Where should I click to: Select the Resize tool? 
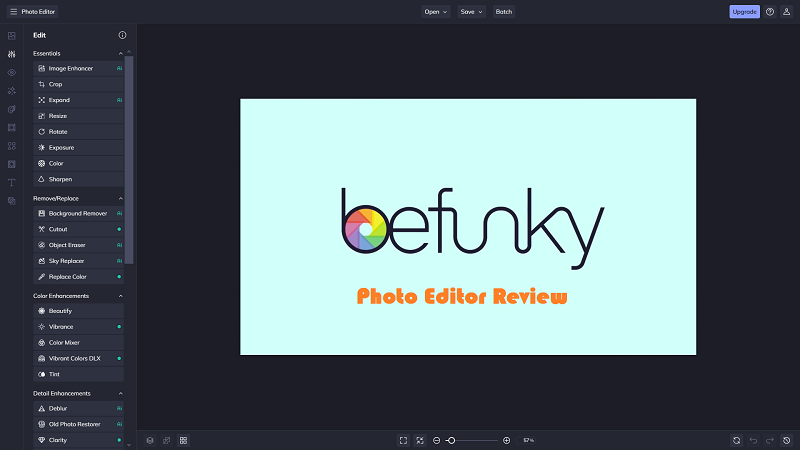pos(79,116)
